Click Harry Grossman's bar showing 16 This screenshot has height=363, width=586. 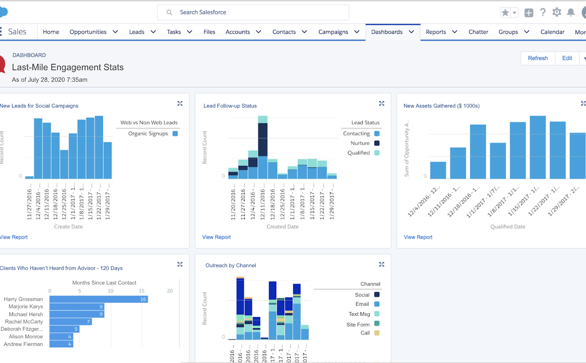pos(99,299)
